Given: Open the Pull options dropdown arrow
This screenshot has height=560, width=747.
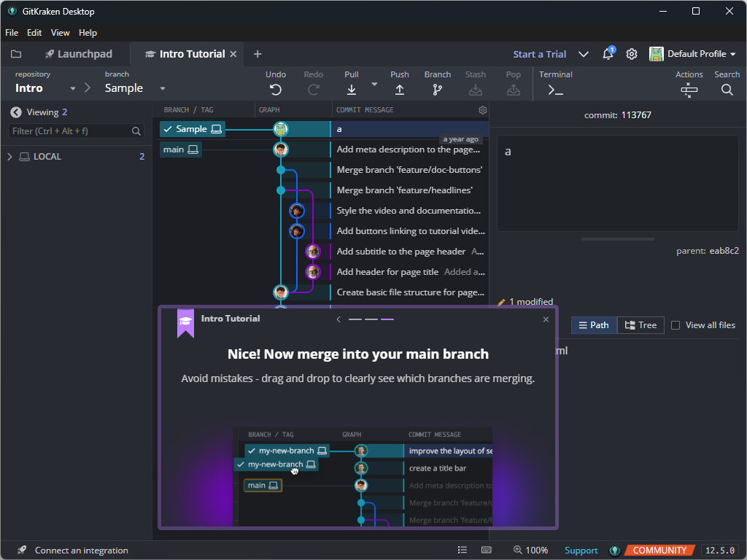Looking at the screenshot, I should click(x=374, y=85).
